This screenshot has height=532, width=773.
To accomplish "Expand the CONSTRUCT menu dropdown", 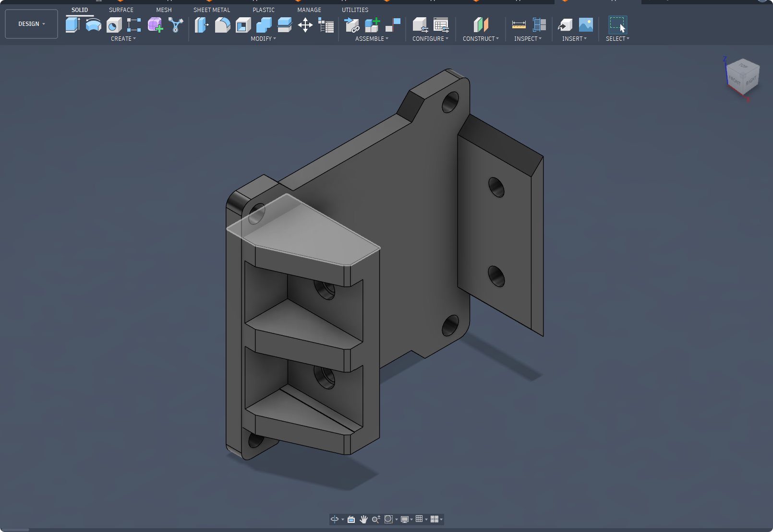I will click(481, 39).
